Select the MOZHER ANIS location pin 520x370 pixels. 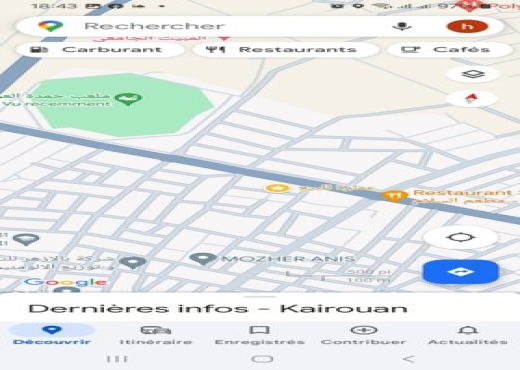point(203,259)
